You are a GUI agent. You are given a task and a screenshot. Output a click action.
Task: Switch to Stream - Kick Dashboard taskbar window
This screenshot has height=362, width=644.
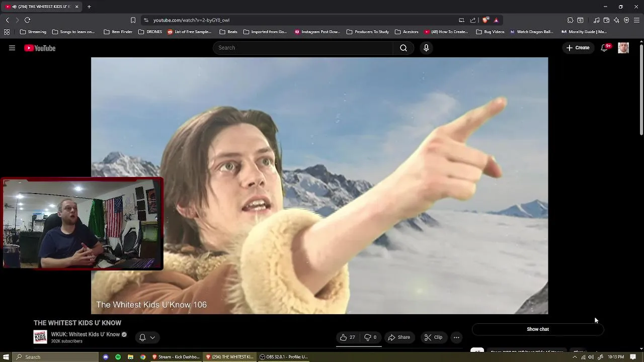[x=176, y=357]
